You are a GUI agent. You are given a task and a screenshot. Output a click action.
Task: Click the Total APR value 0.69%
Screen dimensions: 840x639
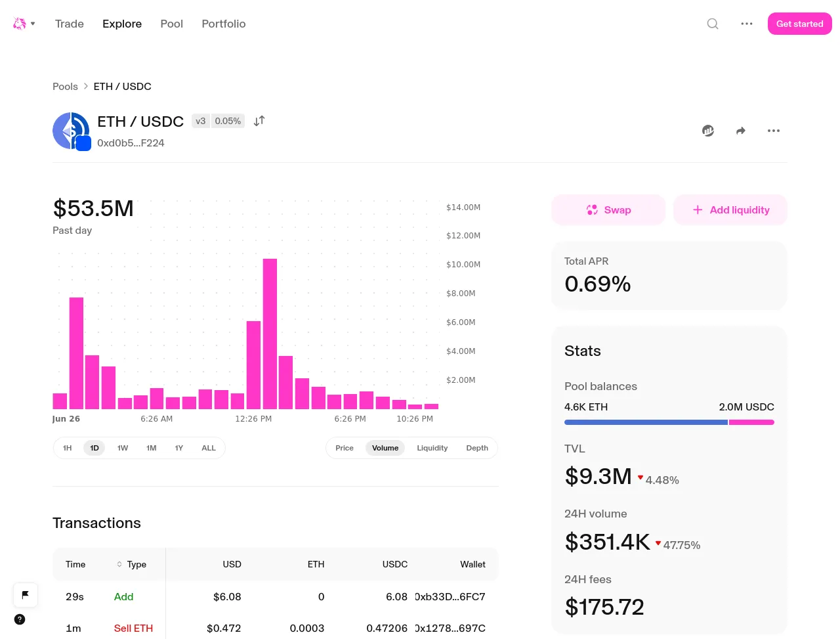pos(598,284)
